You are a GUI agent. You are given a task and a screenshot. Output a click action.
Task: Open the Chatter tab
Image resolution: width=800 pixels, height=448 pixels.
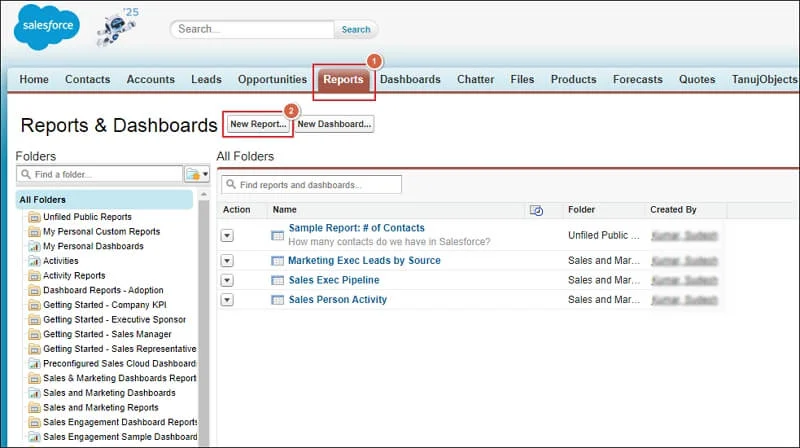point(476,80)
